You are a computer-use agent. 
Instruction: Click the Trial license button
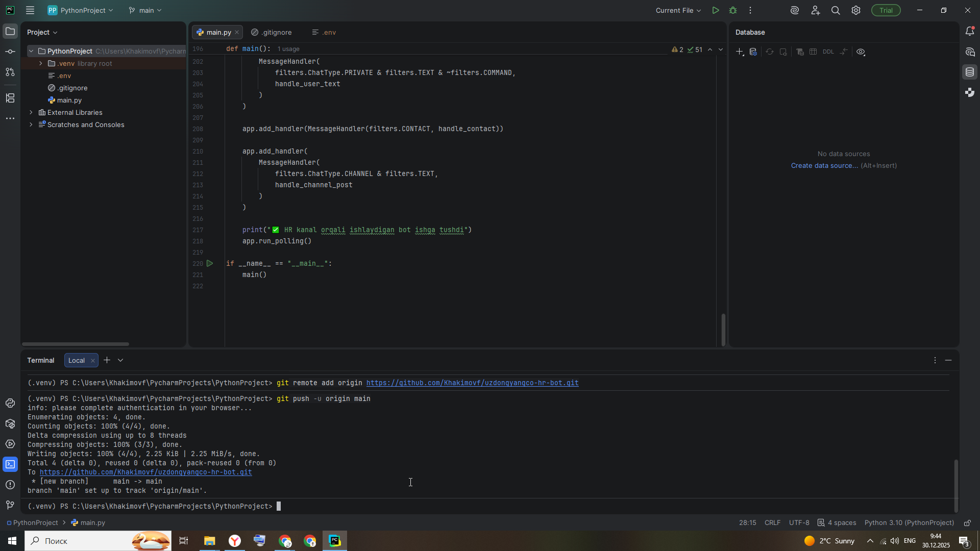[x=886, y=10]
